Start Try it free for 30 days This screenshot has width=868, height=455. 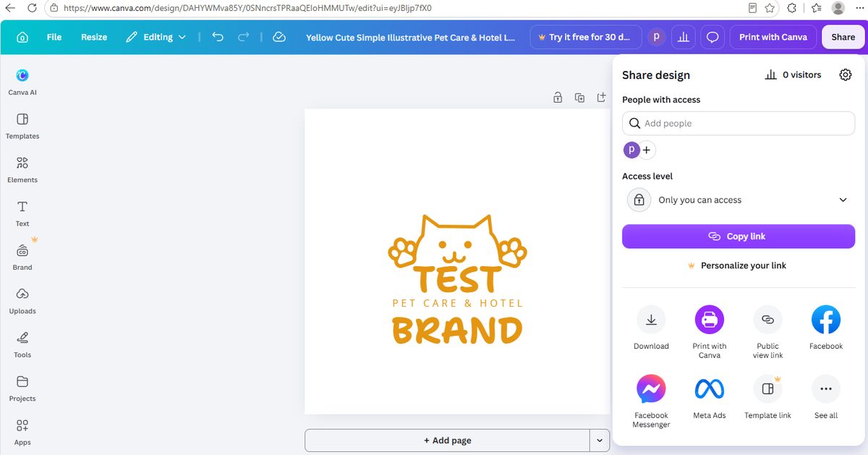[585, 37]
